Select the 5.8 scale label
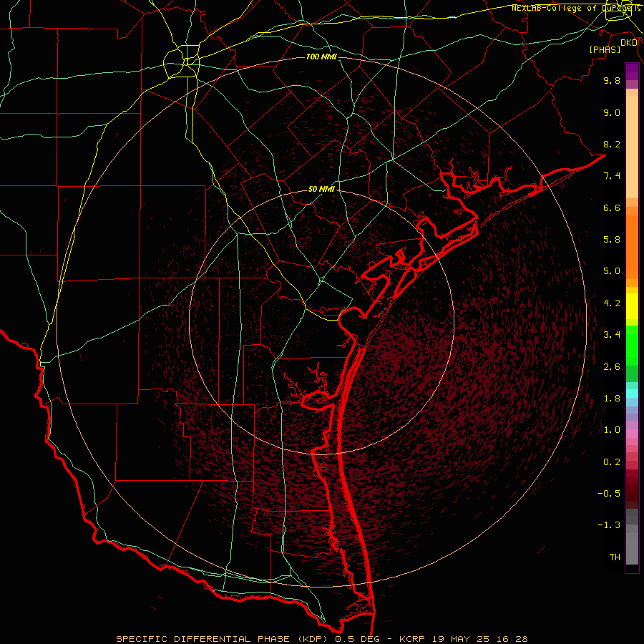 [x=612, y=240]
